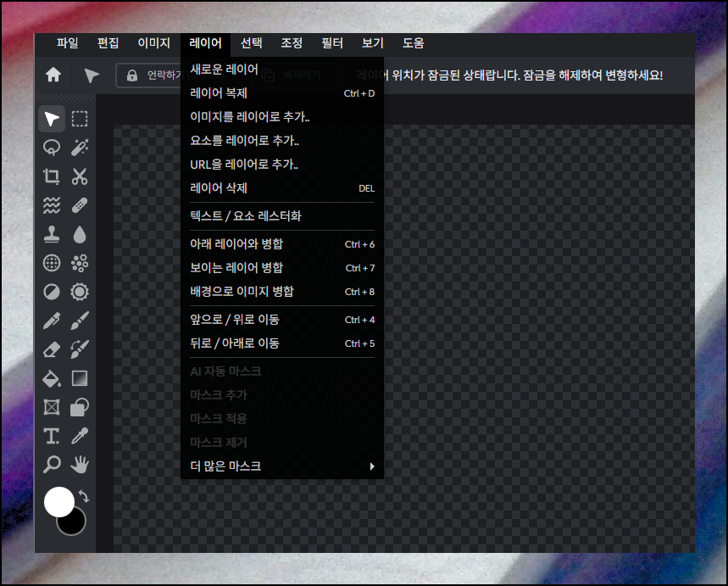This screenshot has width=728, height=586.
Task: Select the Marquee selection tool
Action: tap(80, 119)
